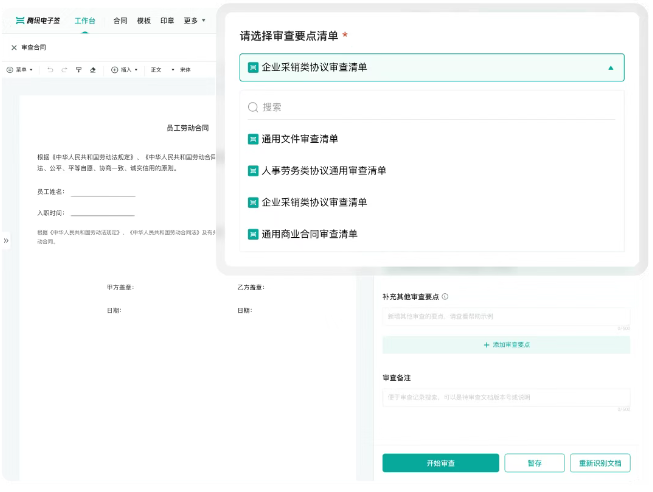Open the 印章 tab
Viewport: 653px width, 492px height.
[167, 20]
